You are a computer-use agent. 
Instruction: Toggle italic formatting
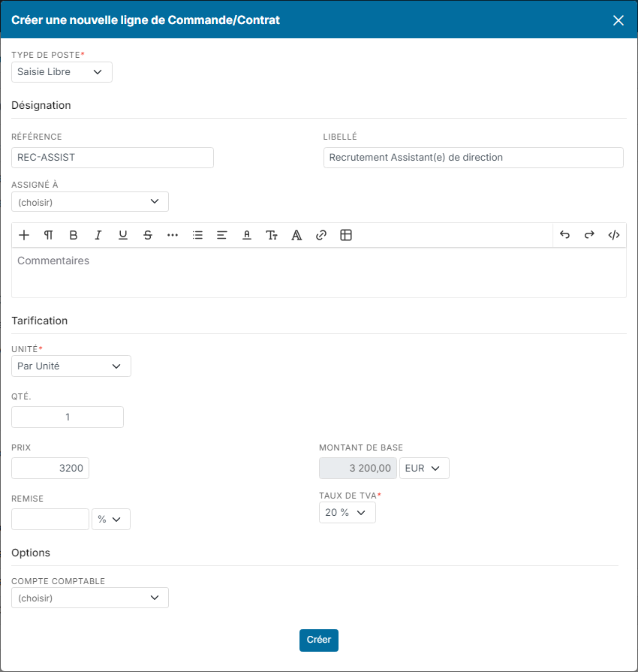(x=98, y=235)
